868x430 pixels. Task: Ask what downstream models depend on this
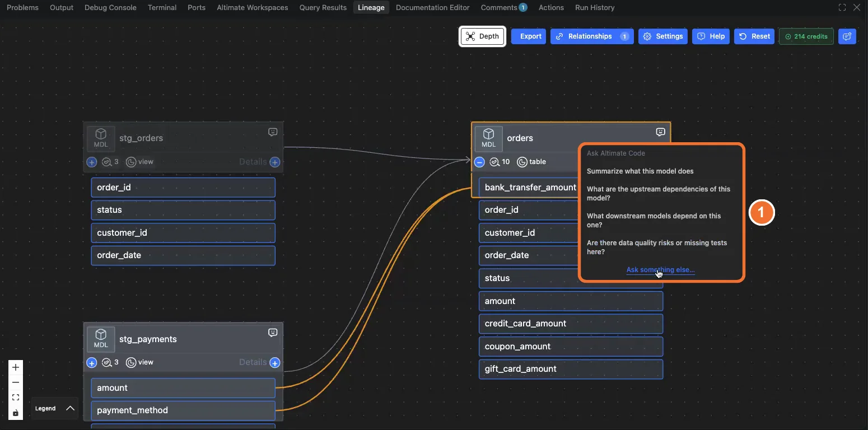point(654,221)
